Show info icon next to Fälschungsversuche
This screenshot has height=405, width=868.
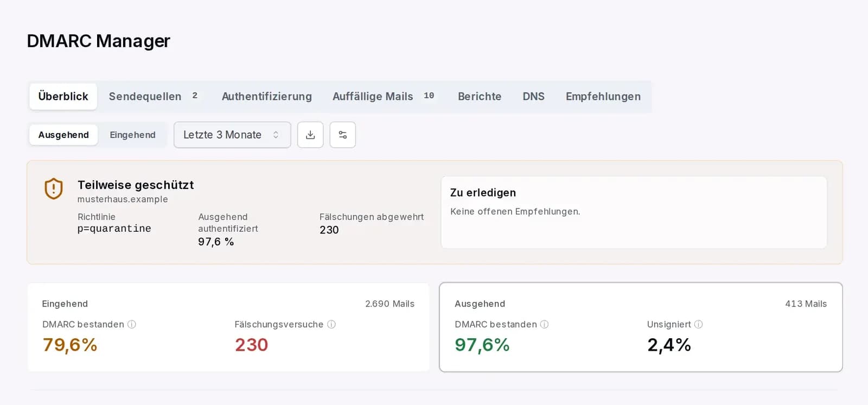[331, 324]
